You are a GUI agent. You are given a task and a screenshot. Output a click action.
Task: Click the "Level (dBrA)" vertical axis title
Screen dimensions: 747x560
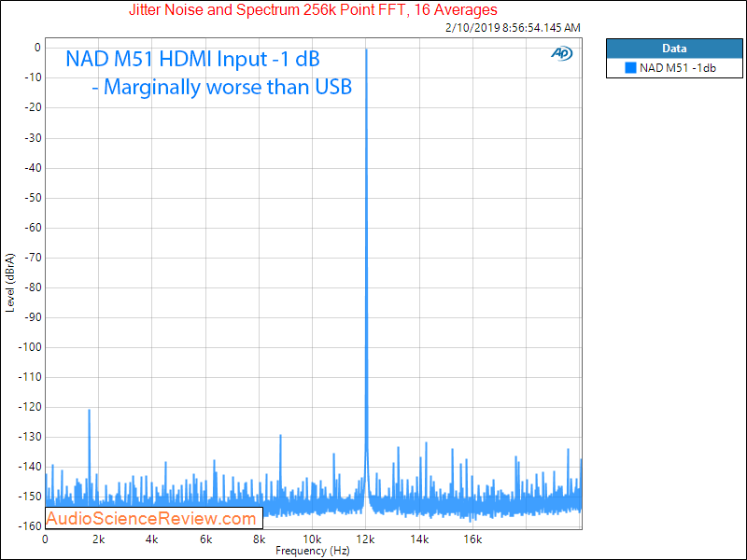click(10, 283)
